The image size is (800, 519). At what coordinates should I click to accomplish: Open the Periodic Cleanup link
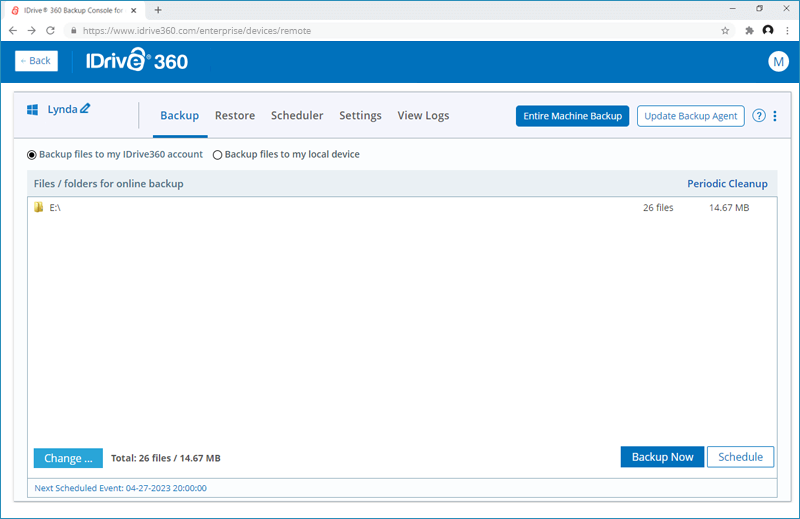pos(727,184)
